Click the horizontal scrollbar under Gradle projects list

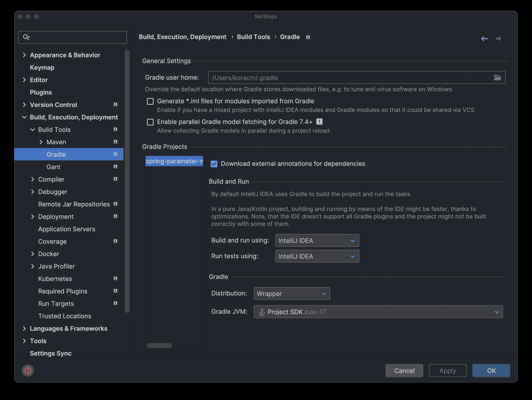tap(160, 346)
